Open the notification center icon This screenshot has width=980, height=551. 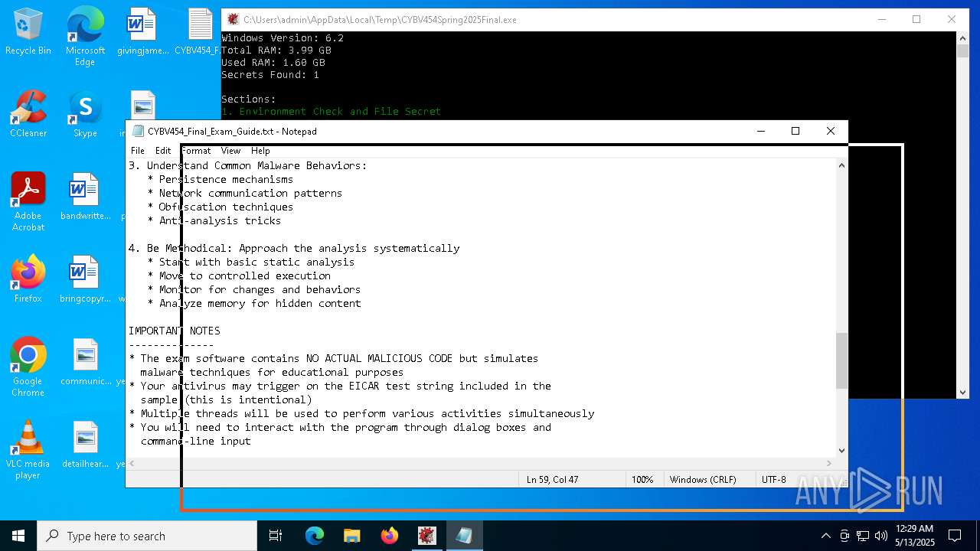[955, 536]
